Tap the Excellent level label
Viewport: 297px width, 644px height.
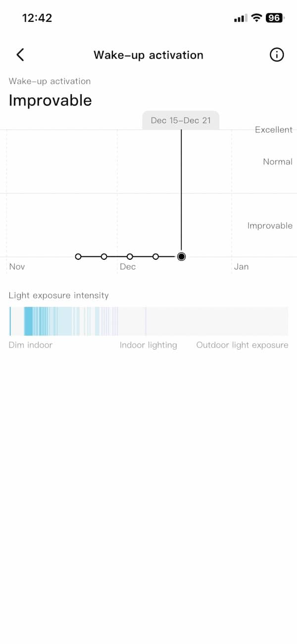click(274, 130)
